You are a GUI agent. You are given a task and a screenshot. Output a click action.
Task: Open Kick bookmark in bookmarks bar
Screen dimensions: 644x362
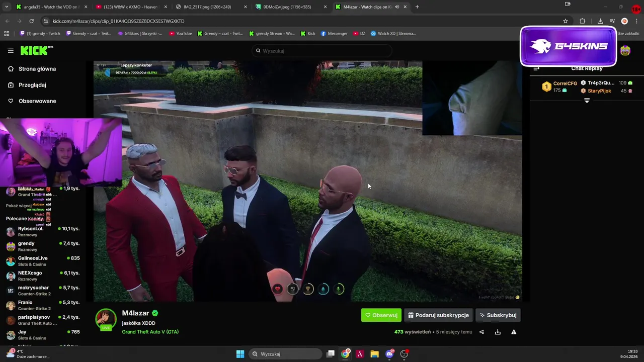tap(308, 34)
